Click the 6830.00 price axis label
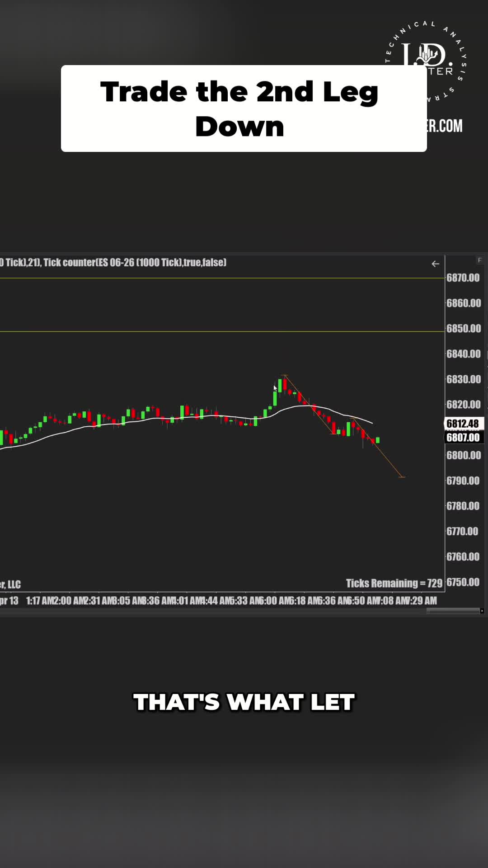Viewport: 488px width, 868px height. pos(464,379)
